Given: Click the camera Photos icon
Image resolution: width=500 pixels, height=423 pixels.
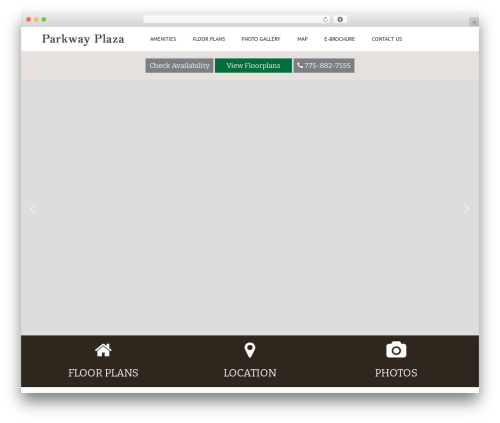Looking at the screenshot, I should point(396,350).
